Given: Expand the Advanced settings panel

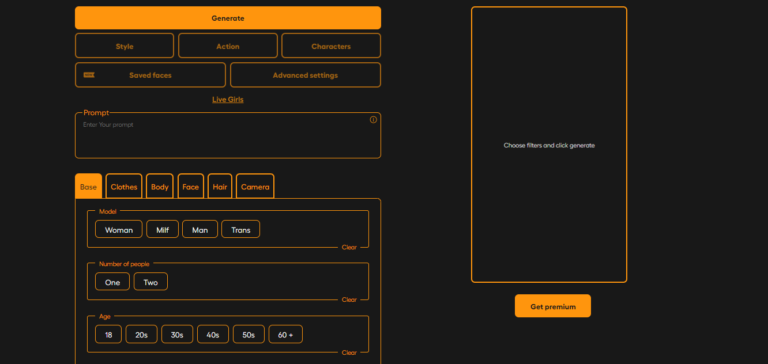Looking at the screenshot, I should [305, 75].
